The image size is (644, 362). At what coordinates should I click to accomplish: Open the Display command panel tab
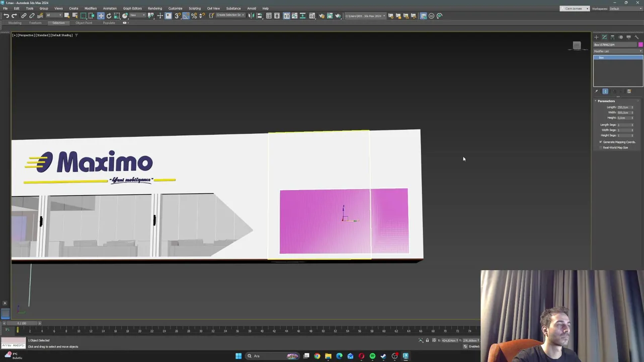click(628, 37)
